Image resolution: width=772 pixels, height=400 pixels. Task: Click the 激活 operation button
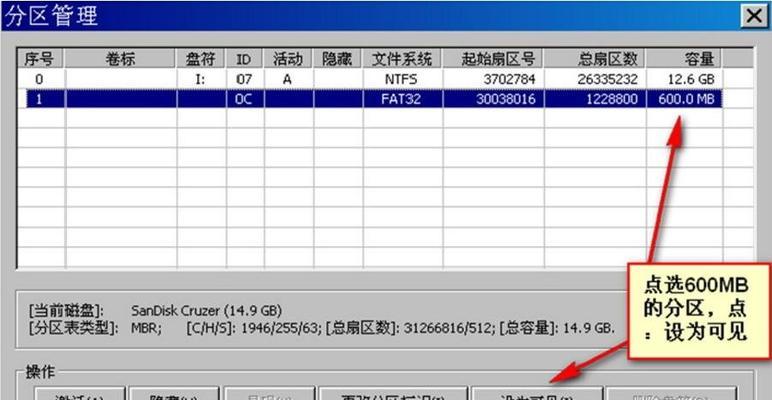click(x=79, y=393)
